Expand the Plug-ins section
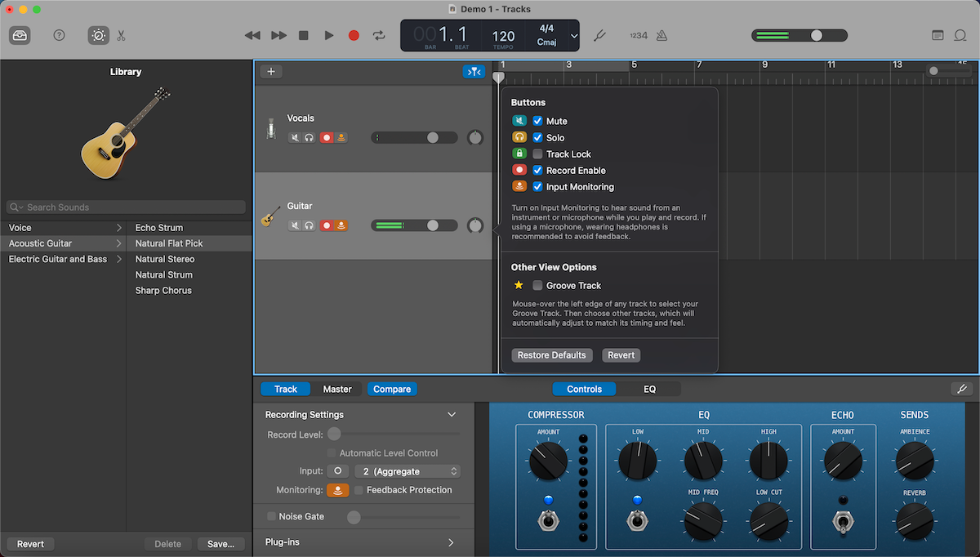Screen dimensions: 980x557 click(x=452, y=542)
